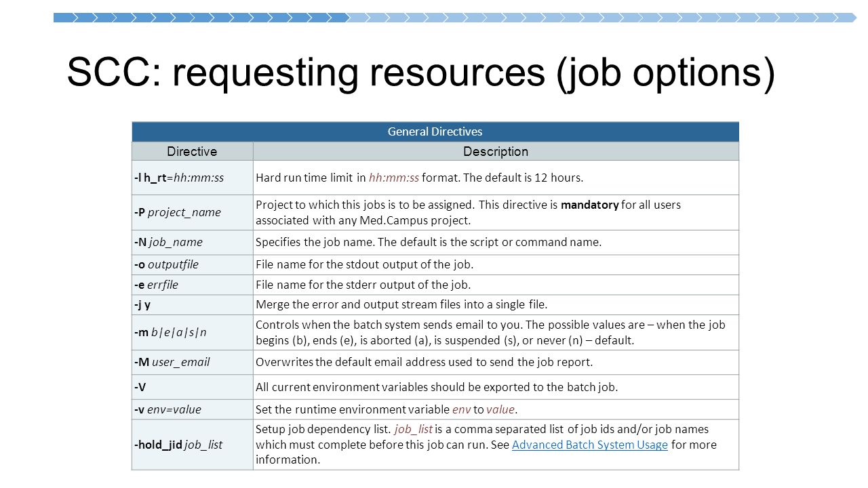
Task: Select the '-l h_rt=hh:mm:ss' directive cell
Action: pos(193,178)
